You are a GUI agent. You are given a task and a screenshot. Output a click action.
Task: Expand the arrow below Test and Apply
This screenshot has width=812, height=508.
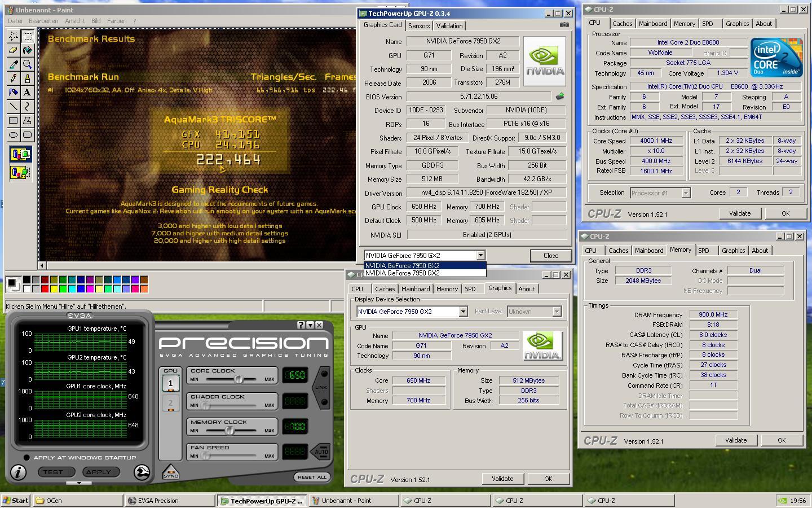pyautogui.click(x=79, y=483)
